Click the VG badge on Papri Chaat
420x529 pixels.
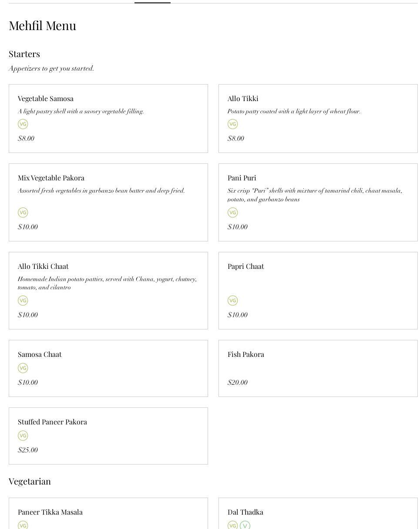tap(233, 301)
